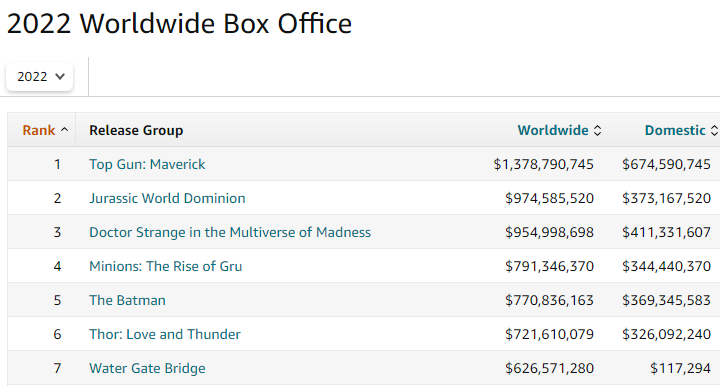This screenshot has height=386, width=720.
Task: Click the Release Group column header
Action: pyautogui.click(x=136, y=130)
